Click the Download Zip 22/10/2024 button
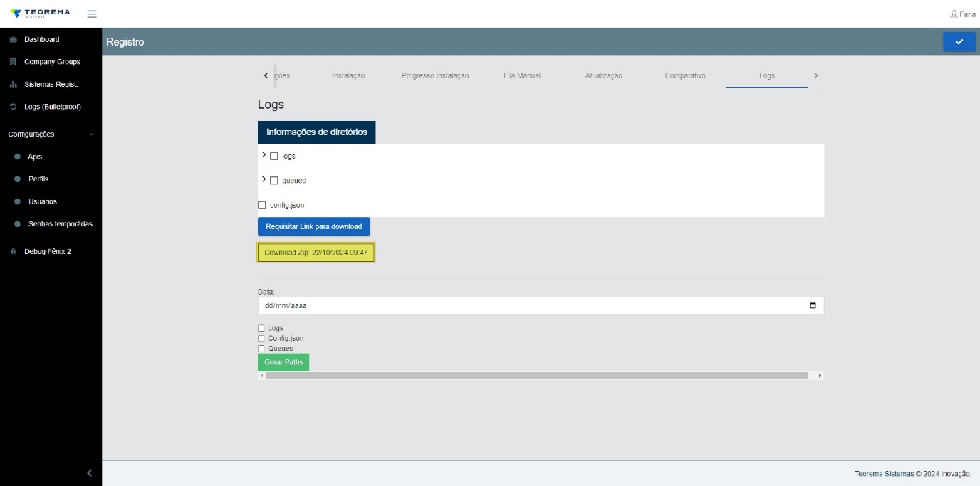The width and height of the screenshot is (980, 486). (x=316, y=253)
